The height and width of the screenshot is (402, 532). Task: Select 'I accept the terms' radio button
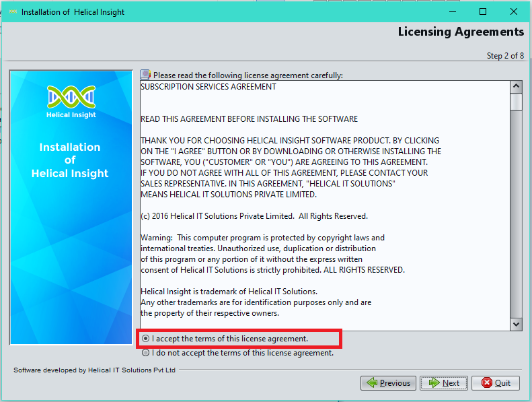click(145, 339)
